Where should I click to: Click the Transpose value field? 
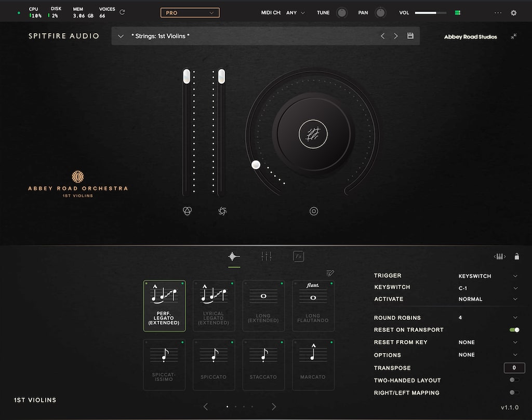(514, 368)
